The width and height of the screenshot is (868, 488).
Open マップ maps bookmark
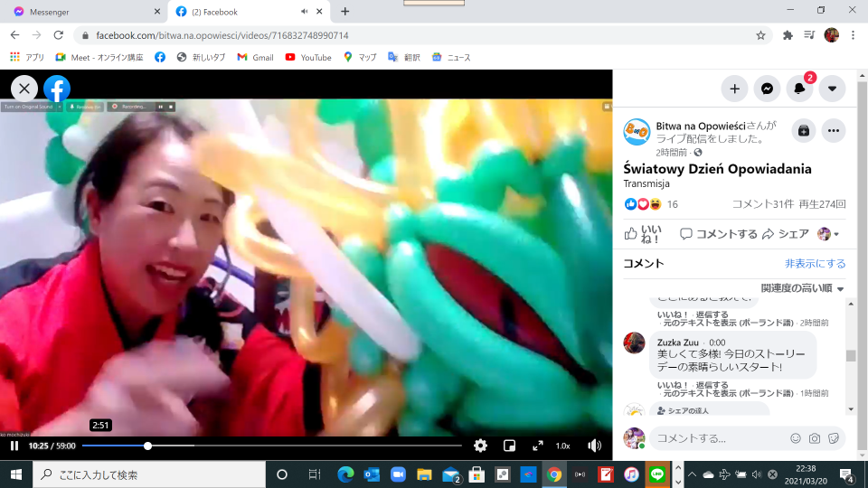point(360,58)
